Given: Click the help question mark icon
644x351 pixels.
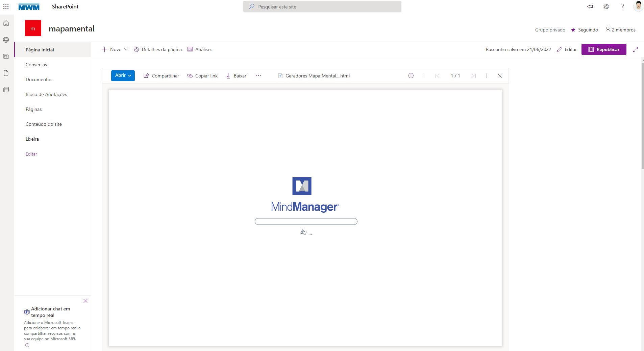Looking at the screenshot, I should 622,6.
